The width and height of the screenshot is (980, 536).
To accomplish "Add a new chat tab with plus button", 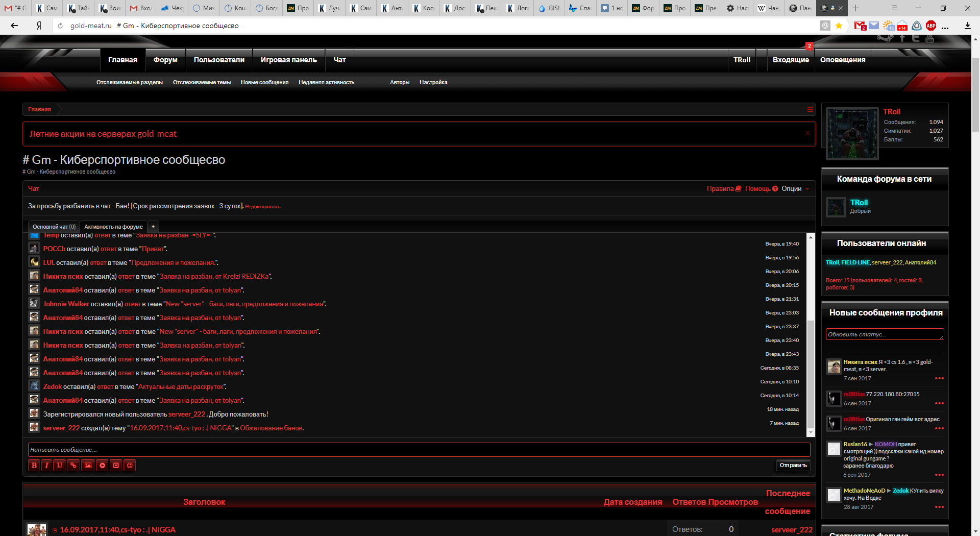I will tap(153, 227).
